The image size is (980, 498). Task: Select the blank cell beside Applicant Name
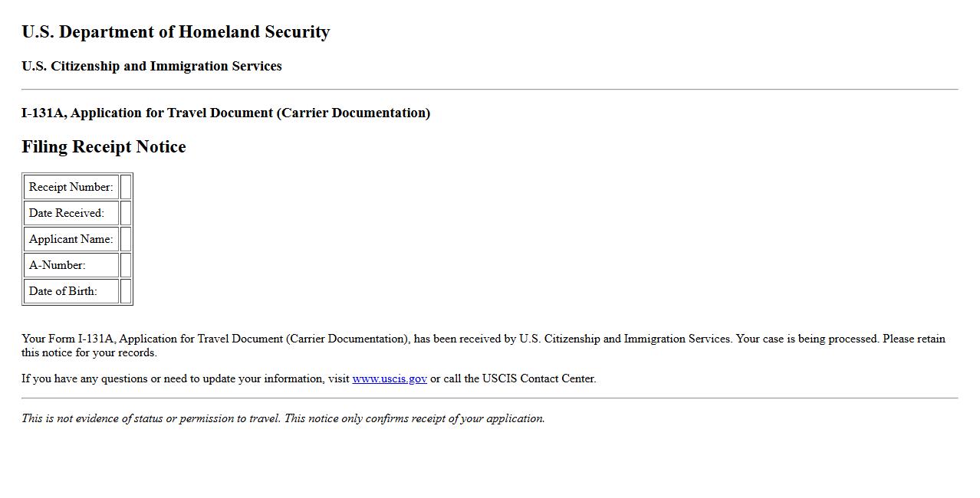(126, 239)
